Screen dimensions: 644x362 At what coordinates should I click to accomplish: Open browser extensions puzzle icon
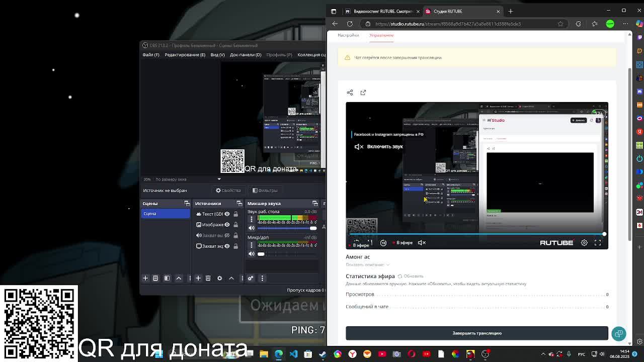point(578,24)
